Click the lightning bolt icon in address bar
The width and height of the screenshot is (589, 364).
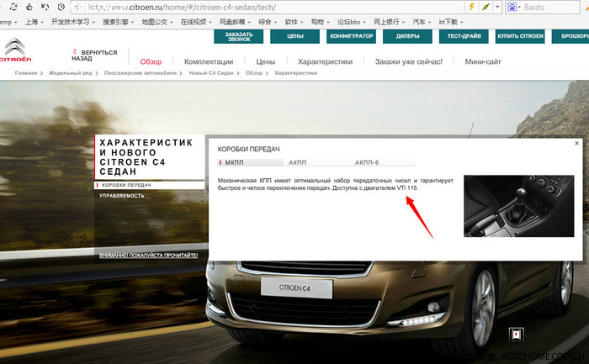pos(471,7)
